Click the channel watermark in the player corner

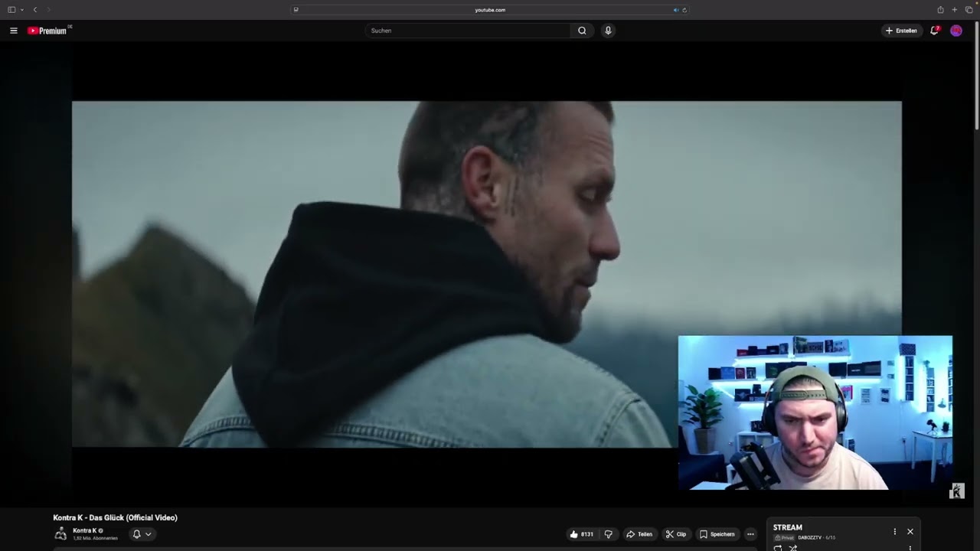[956, 491]
